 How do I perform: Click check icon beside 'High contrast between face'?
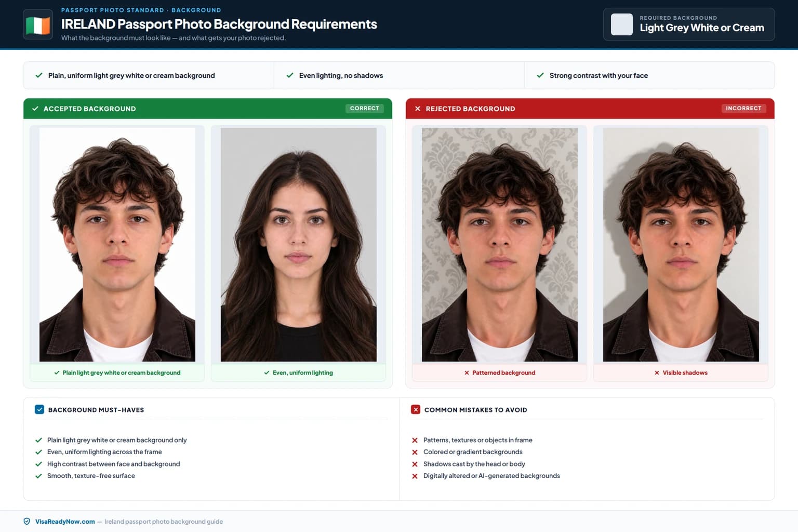(x=38, y=464)
